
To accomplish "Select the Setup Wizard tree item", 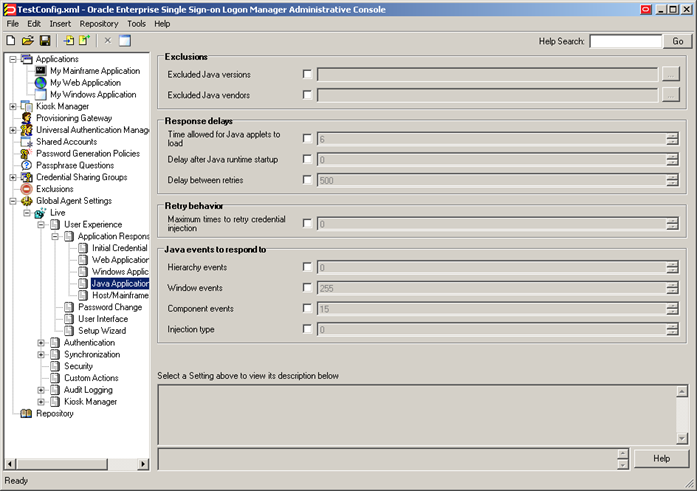I will pos(102,331).
